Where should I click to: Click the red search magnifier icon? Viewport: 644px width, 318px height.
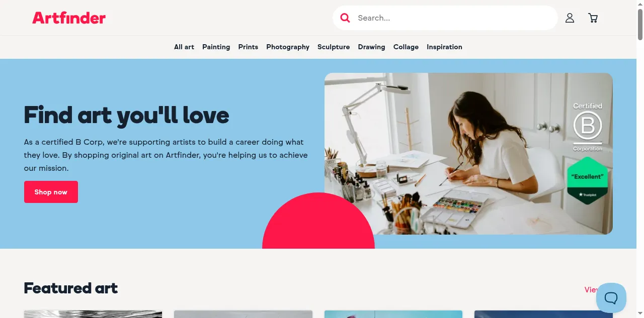pos(345,18)
